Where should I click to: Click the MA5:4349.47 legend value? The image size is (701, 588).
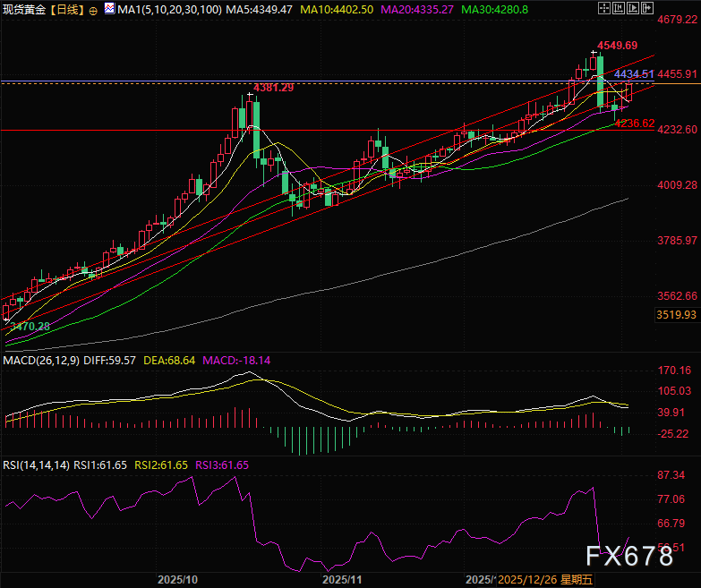pyautogui.click(x=253, y=9)
